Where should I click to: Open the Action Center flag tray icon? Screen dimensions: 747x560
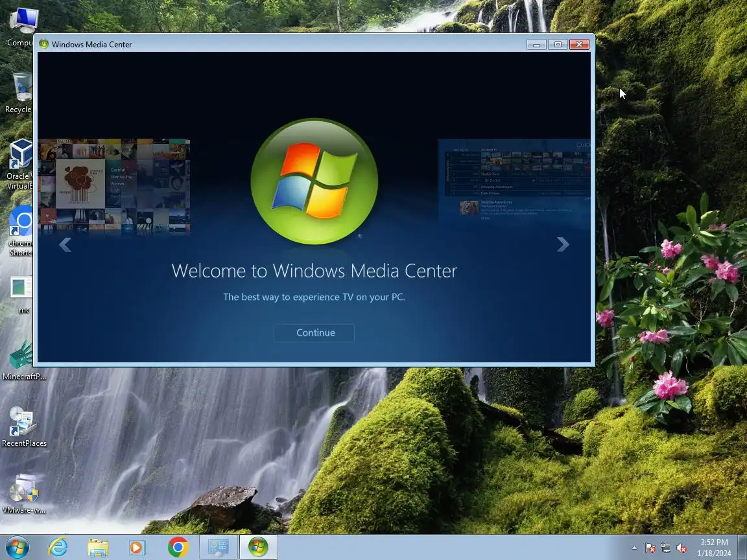pos(650,548)
